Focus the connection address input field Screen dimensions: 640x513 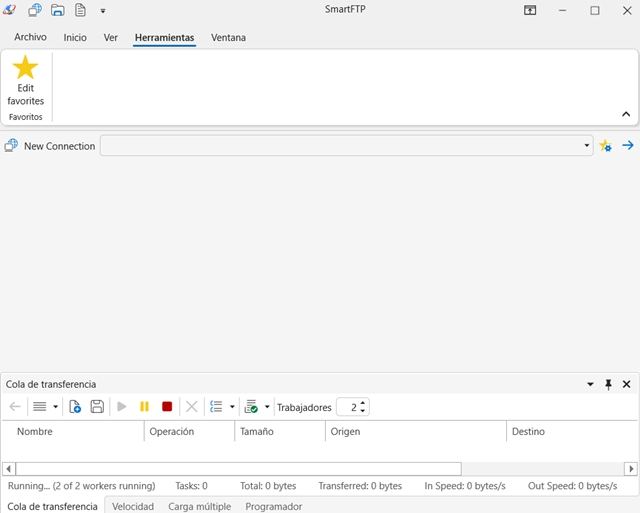(347, 146)
